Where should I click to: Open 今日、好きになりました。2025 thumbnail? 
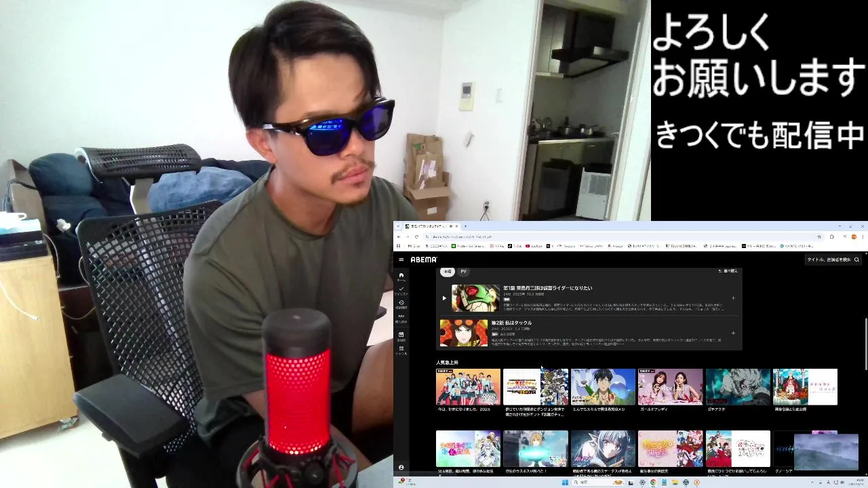click(x=468, y=387)
